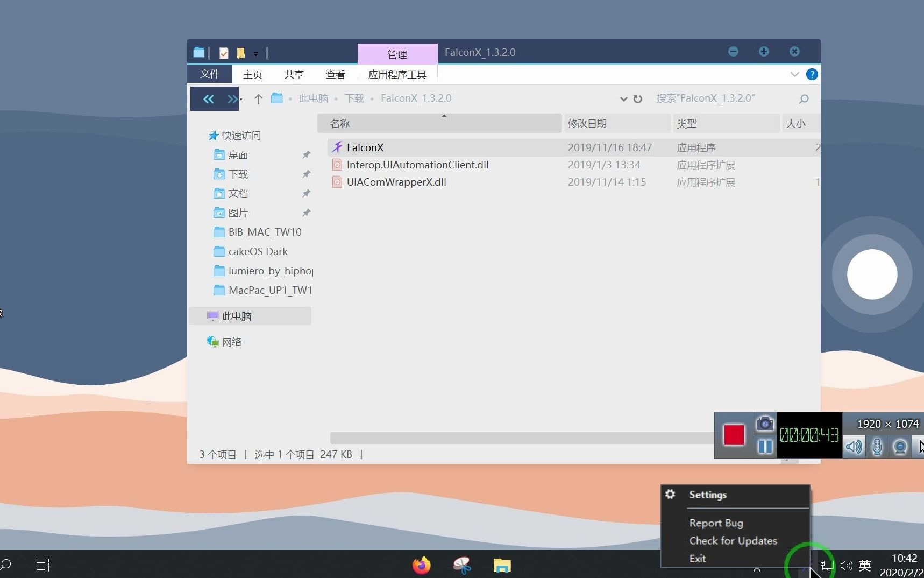Sort files by the 名称 column
This screenshot has width=924, height=578.
click(439, 123)
